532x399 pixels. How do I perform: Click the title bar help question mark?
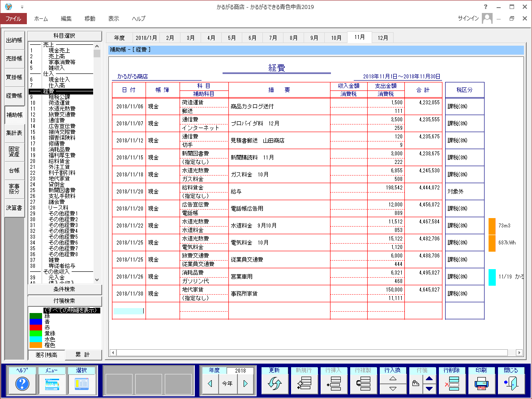point(485,7)
